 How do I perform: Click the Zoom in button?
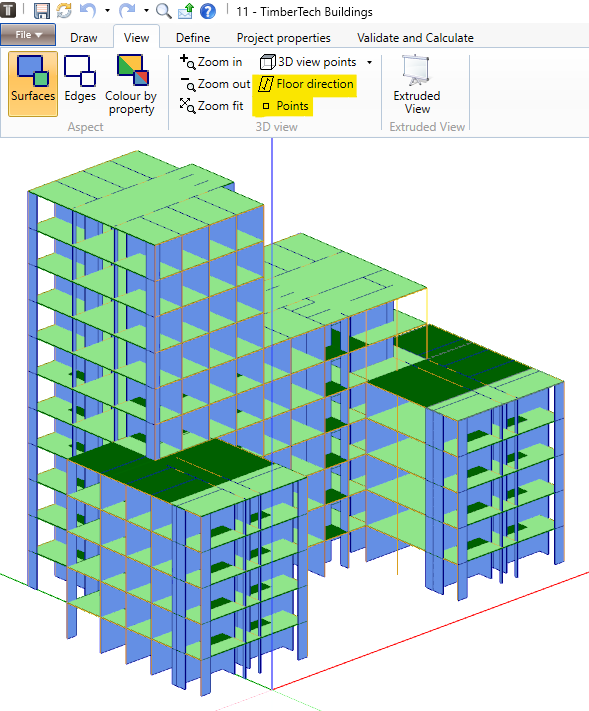tap(211, 62)
